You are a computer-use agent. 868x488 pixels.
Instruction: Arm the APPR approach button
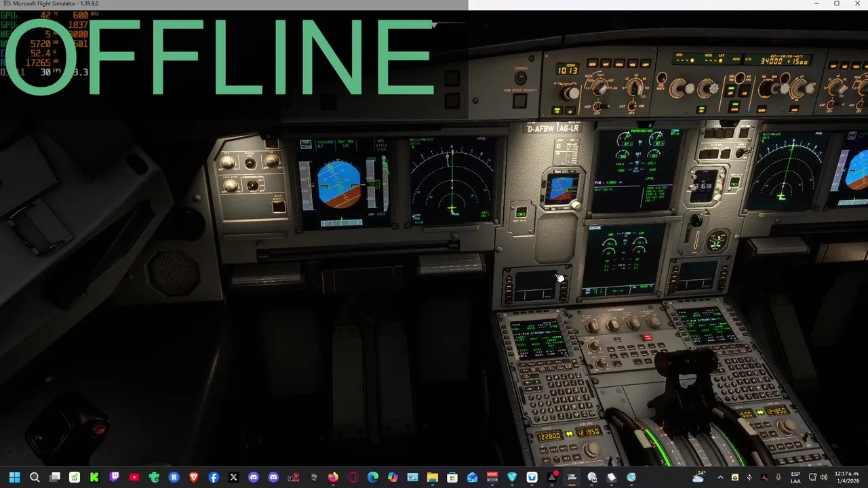point(794,108)
